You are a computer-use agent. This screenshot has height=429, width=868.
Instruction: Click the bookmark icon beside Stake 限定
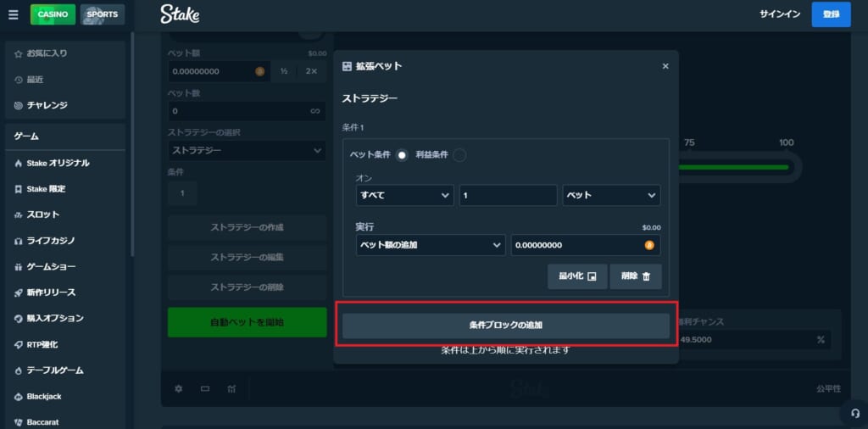(x=19, y=189)
